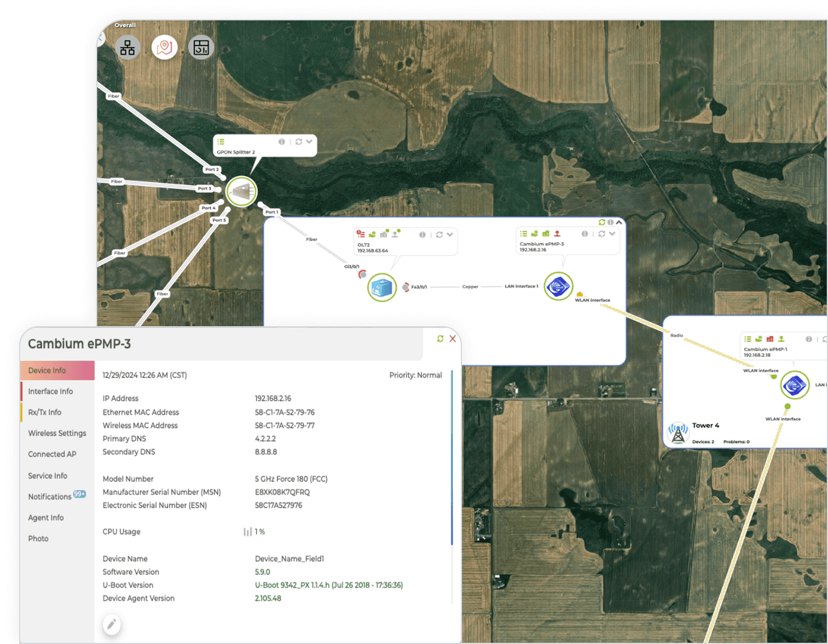The height and width of the screenshot is (644, 828).
Task: Refresh the expanded site group panel
Action: [602, 222]
